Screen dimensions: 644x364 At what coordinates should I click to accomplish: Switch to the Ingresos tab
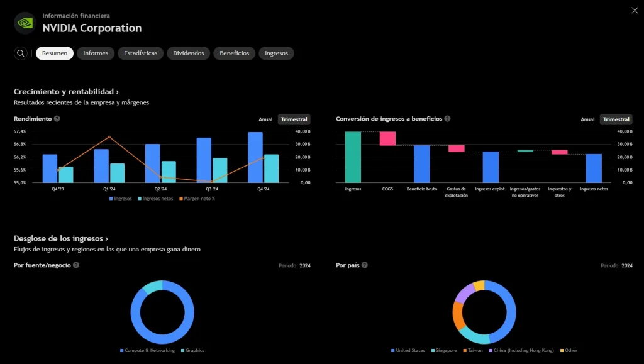point(277,53)
